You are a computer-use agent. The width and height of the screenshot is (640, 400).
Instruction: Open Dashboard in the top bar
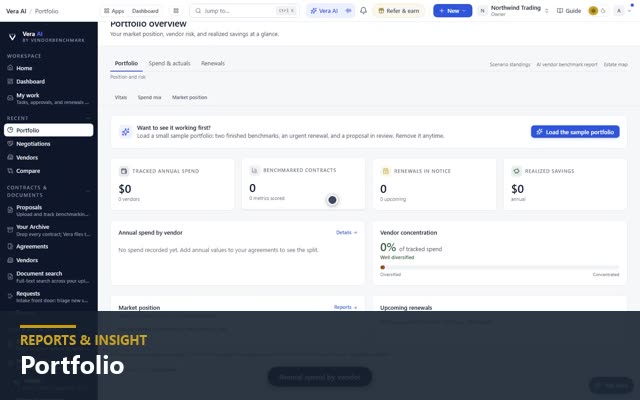[x=145, y=11]
